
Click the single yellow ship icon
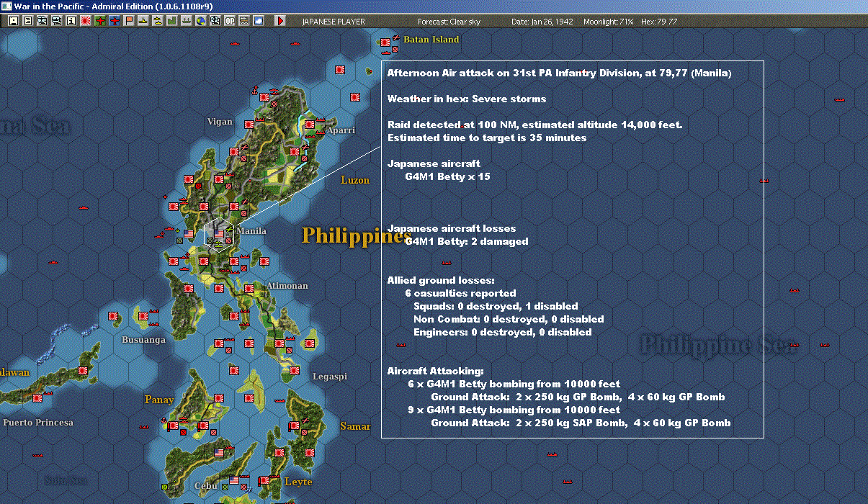point(143,21)
